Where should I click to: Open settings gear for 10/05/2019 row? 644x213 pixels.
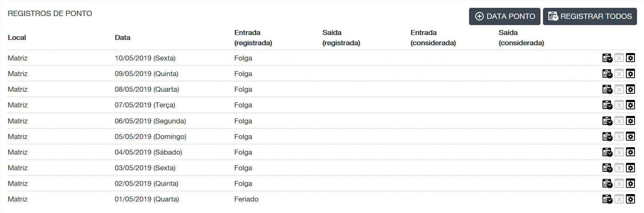coord(630,58)
